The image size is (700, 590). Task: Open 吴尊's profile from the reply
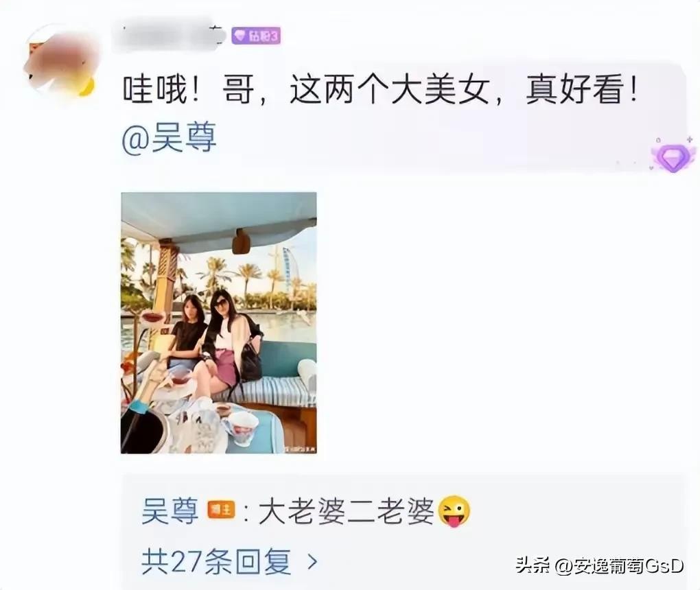click(x=170, y=510)
